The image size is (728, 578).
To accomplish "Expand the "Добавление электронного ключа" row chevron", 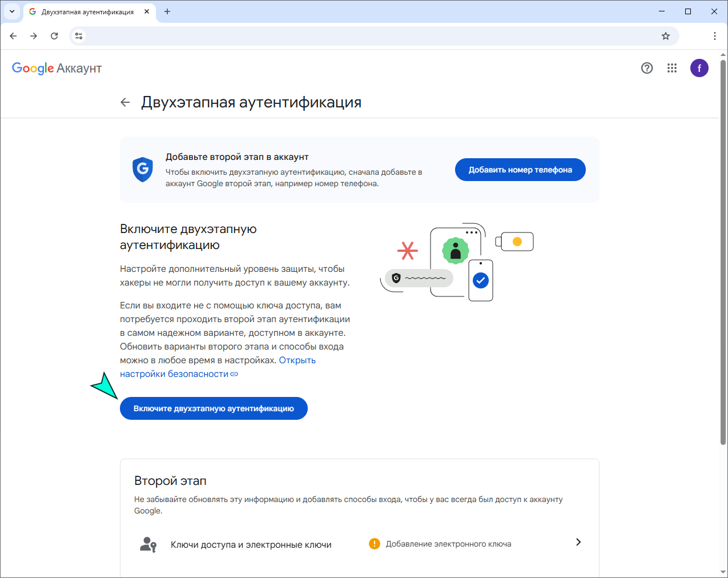I will coord(578,542).
